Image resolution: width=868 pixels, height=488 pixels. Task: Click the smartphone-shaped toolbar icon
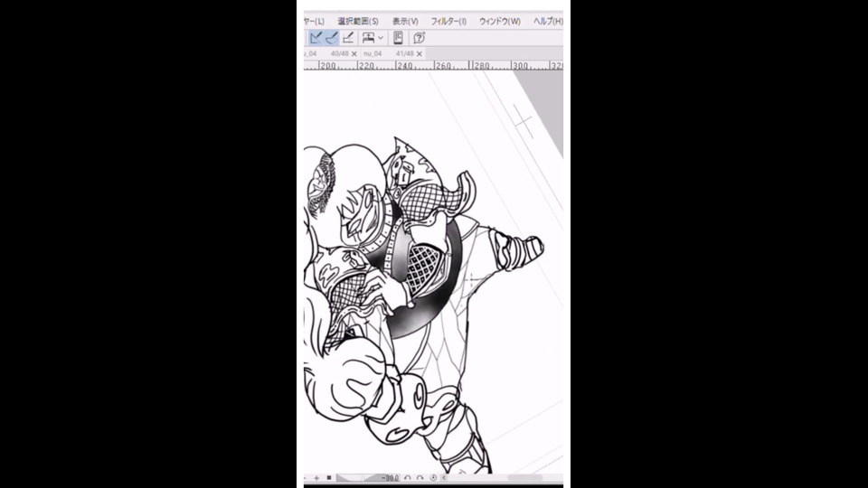coord(398,38)
